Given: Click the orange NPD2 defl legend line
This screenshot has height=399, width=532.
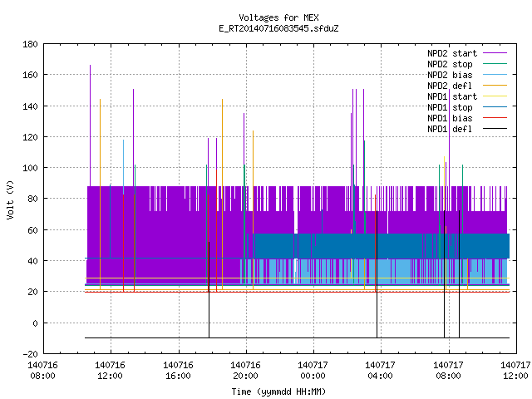Looking at the screenshot, I should click(x=495, y=86).
